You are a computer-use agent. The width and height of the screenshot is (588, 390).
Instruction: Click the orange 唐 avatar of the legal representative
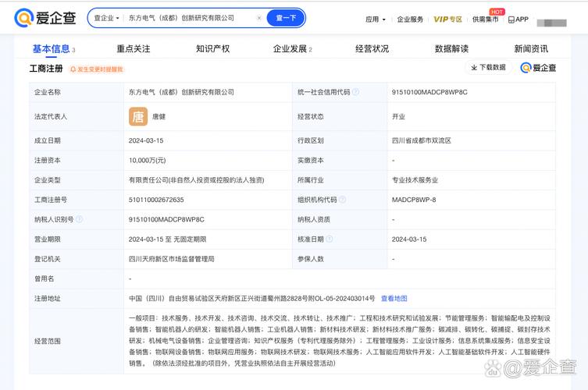tap(138, 116)
